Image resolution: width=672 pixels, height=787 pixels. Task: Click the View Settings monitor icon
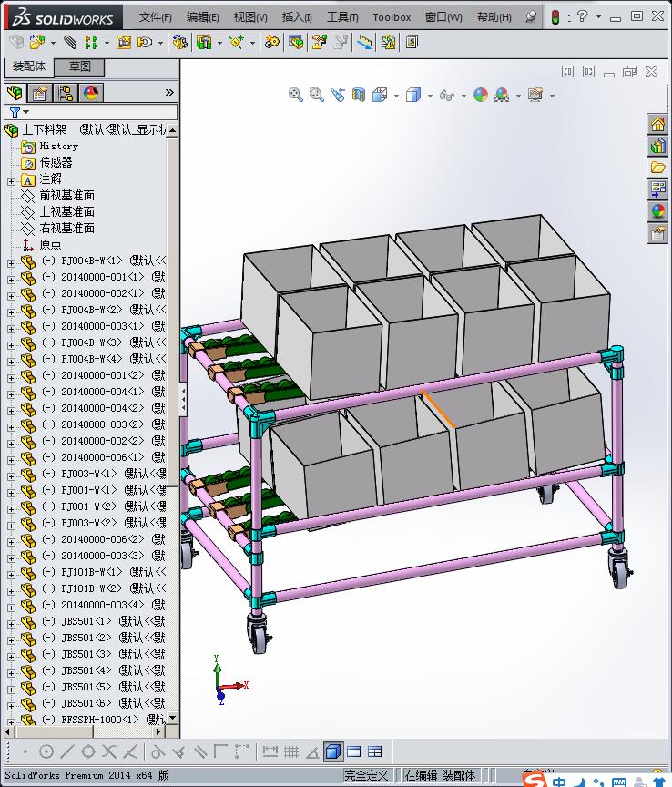(x=535, y=95)
